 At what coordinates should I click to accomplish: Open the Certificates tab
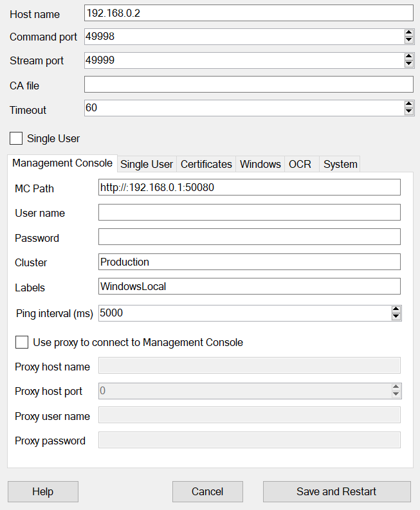coord(206,164)
